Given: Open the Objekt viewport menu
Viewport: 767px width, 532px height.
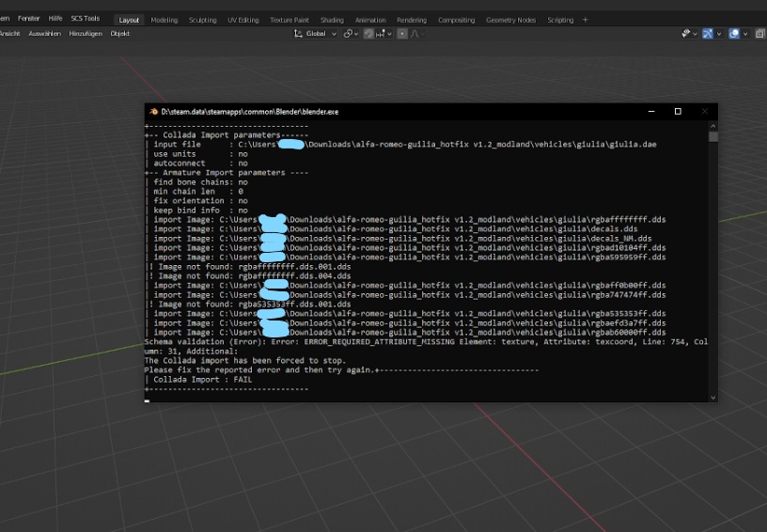Looking at the screenshot, I should coord(120,34).
